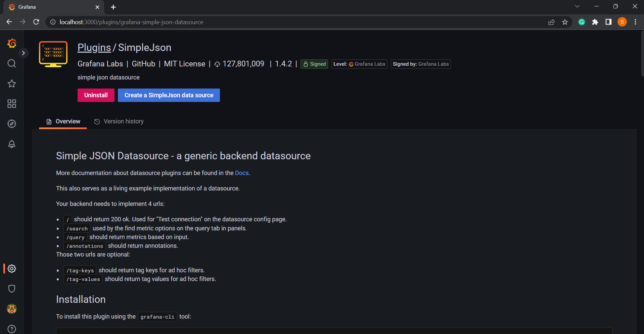Viewport: 644px width, 334px height.
Task: Open the Help question mark icon
Action: point(12,329)
